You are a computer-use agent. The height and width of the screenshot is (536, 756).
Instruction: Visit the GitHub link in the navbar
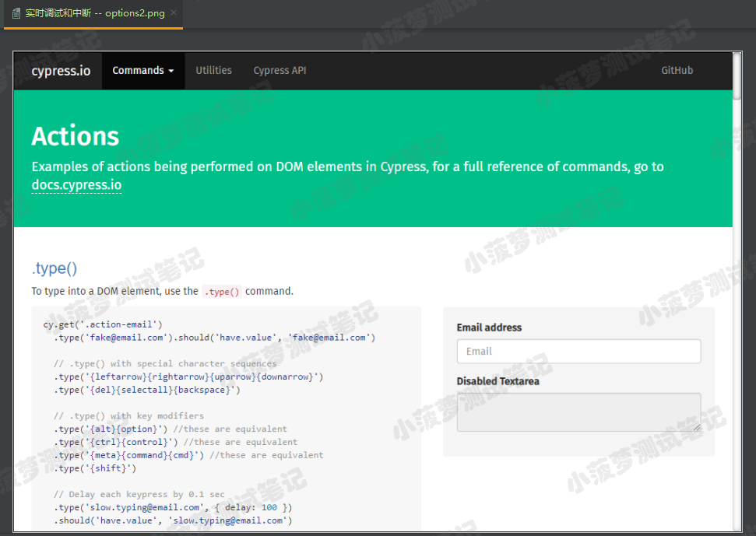coord(677,70)
